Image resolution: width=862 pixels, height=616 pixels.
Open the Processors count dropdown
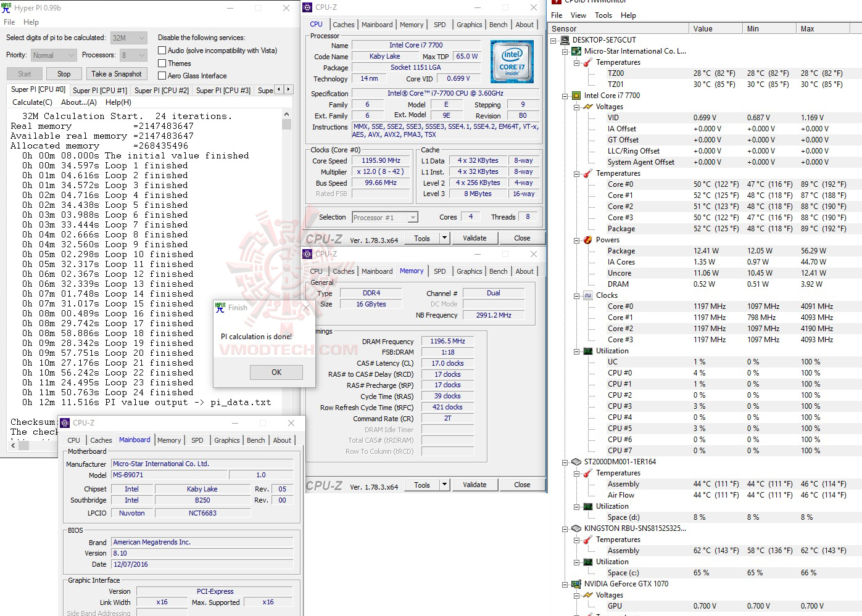[x=133, y=55]
